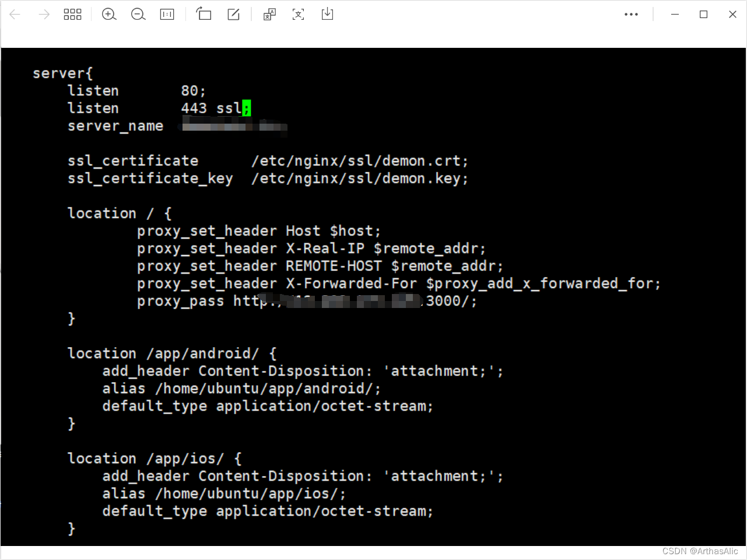
Task: Click the blurred server_name value
Action: [x=234, y=126]
